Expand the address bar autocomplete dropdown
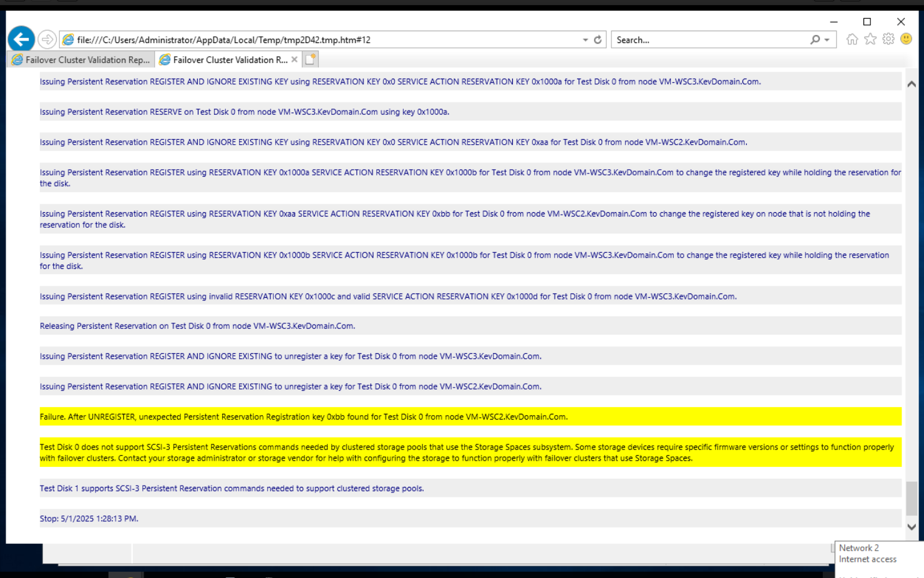Screen dimensions: 924x578 (x=585, y=40)
